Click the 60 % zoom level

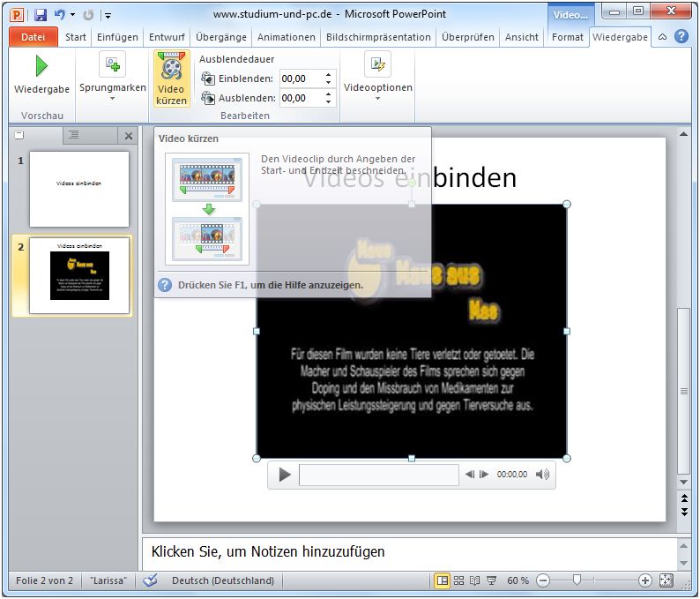point(518,580)
